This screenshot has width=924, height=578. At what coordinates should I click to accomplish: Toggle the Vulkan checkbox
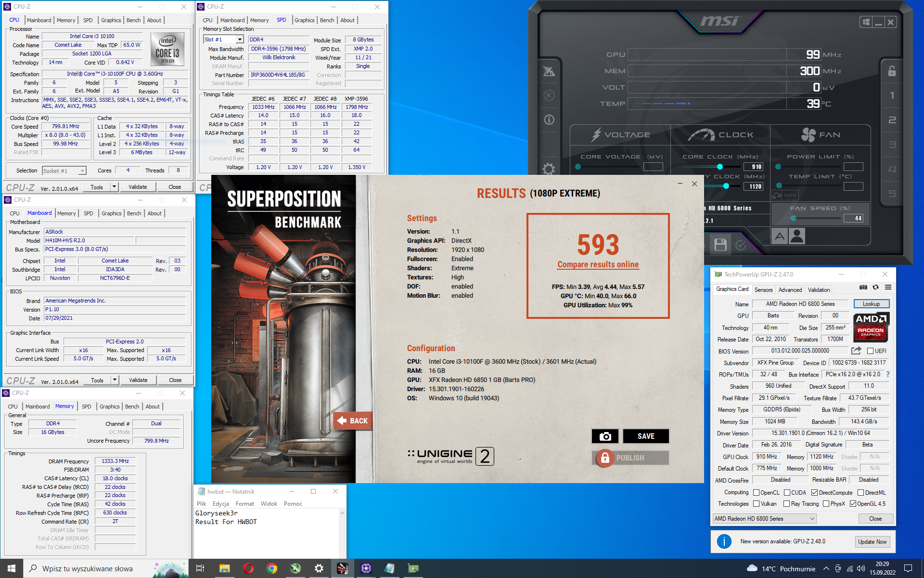pos(756,504)
